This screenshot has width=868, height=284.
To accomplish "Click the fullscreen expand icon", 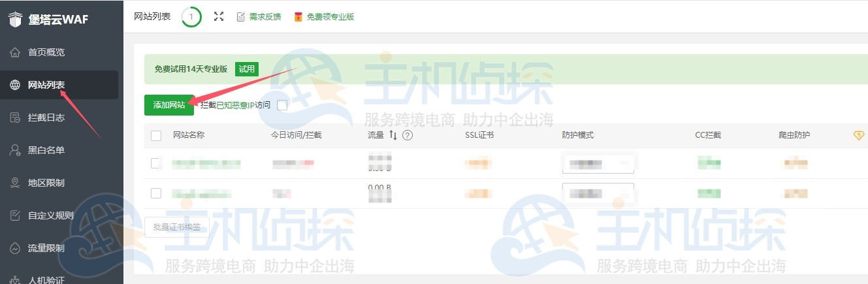I will coord(219,16).
